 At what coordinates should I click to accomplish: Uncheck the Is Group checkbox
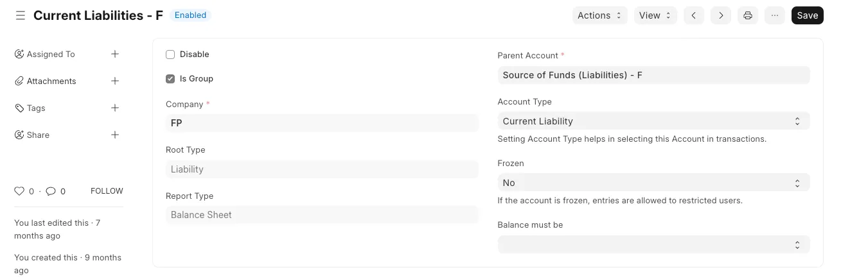point(170,79)
